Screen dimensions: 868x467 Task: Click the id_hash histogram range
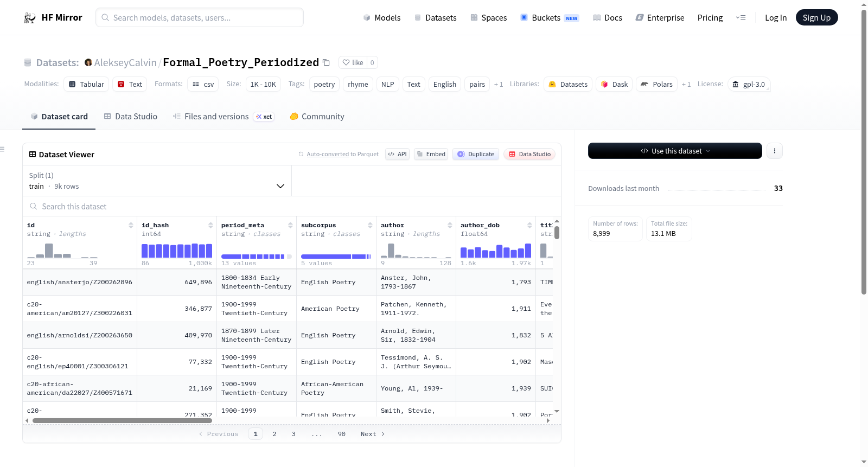[x=177, y=251]
